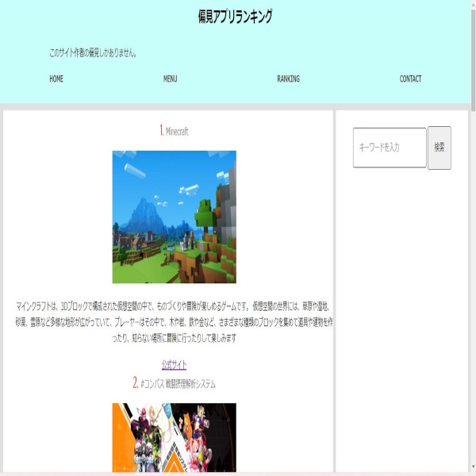The width and height of the screenshot is (476, 476).
Task: Focus the キーワードを入力 search field
Action: pyautogui.click(x=389, y=148)
